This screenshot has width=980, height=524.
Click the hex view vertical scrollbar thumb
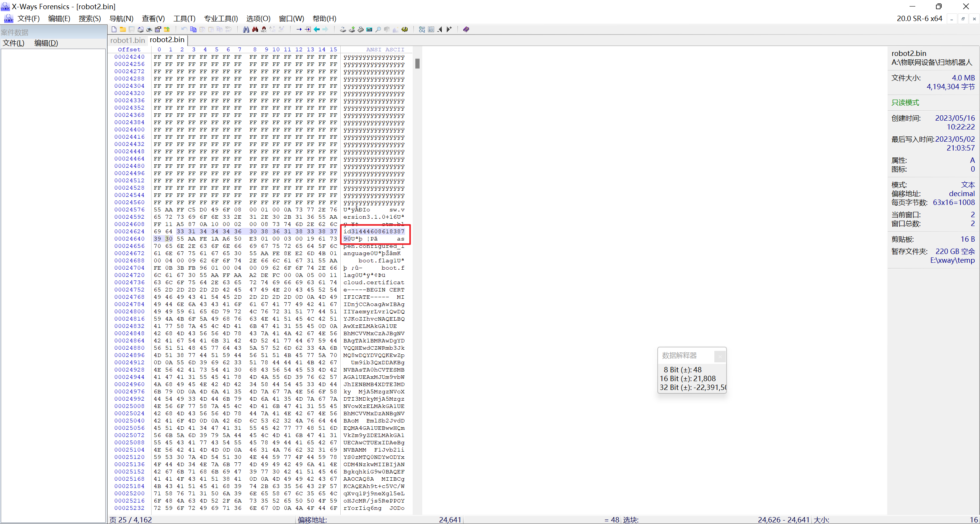point(417,64)
